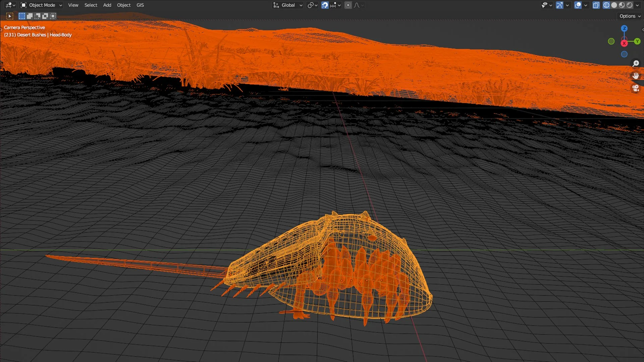
Task: Select the wireframe viewport shading icon
Action: pyautogui.click(x=606, y=5)
